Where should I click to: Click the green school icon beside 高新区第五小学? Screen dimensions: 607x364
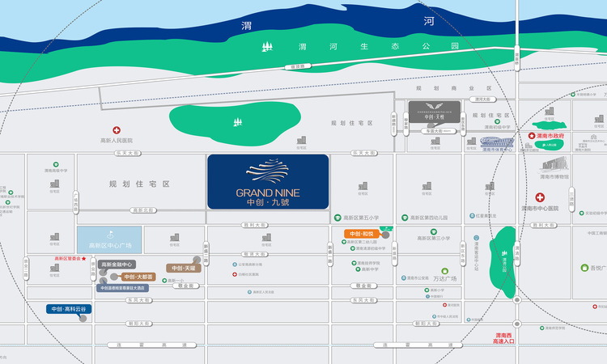(x=337, y=218)
